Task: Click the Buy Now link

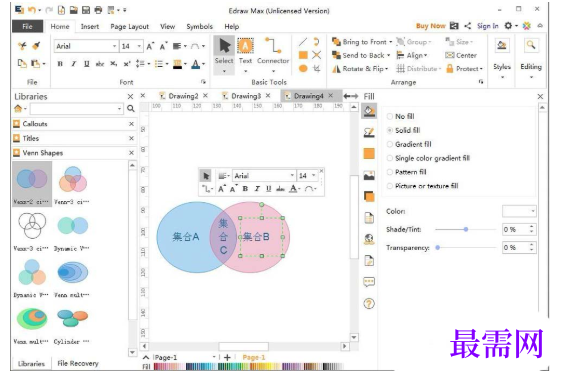Action: coord(430,26)
